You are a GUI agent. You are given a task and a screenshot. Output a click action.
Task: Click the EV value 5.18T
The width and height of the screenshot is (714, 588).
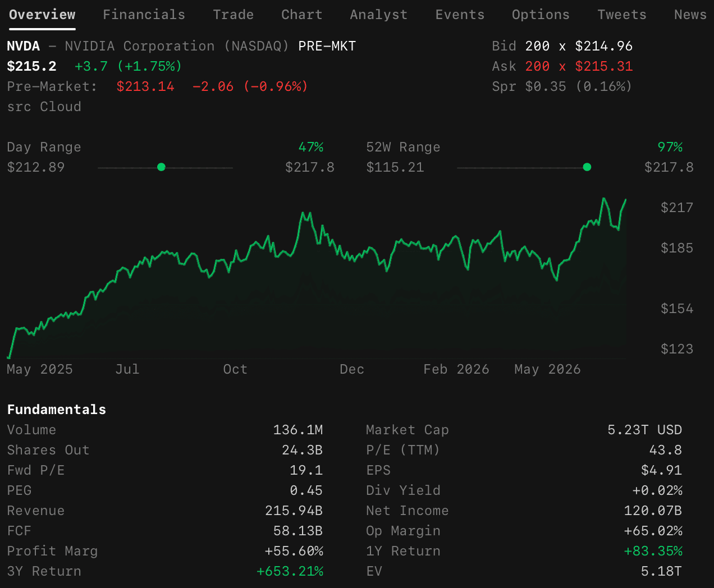click(662, 571)
